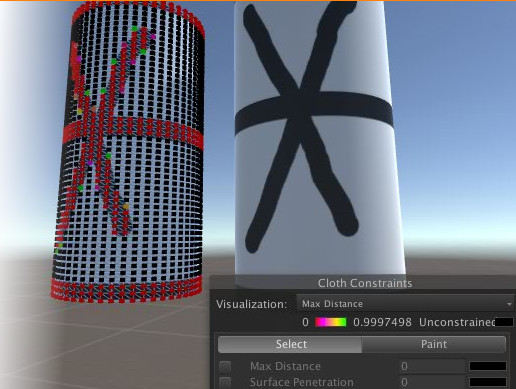Click the max distance gradient color bar

tap(331, 322)
